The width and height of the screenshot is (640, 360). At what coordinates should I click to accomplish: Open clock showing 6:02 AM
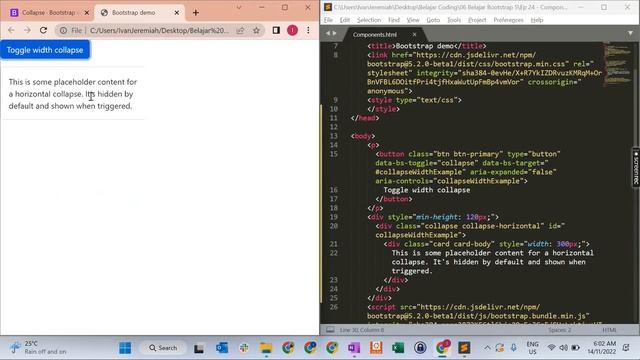coord(602,347)
